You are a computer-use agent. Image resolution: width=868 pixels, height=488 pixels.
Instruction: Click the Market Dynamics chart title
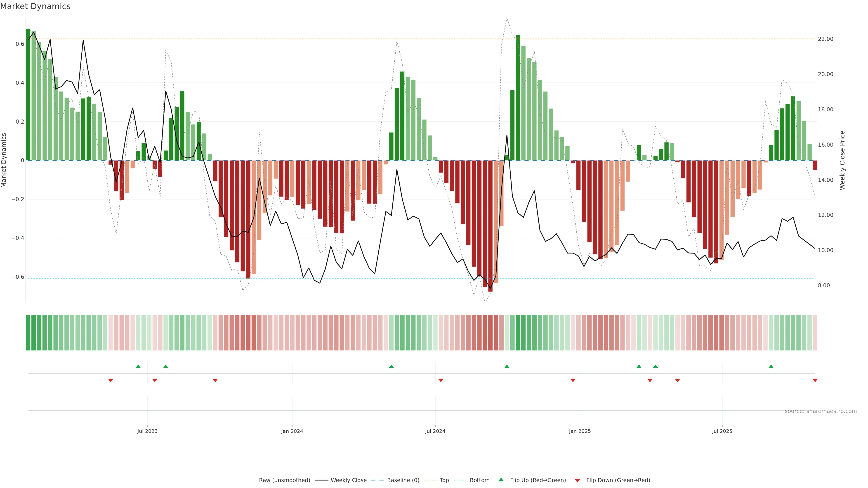point(35,6)
